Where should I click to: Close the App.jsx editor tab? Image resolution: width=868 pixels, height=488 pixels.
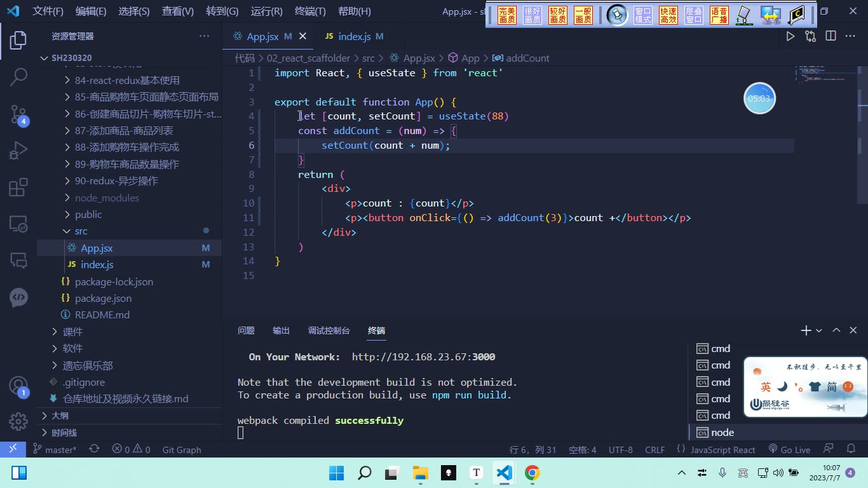[302, 36]
